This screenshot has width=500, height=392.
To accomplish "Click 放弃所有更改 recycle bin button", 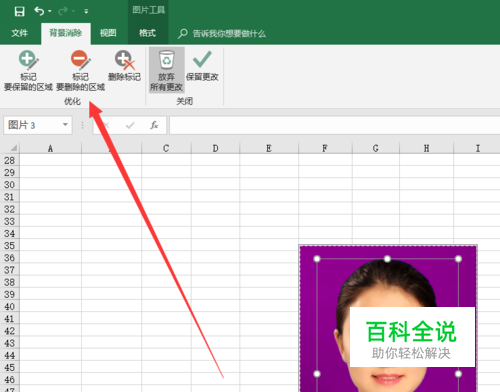I will (166, 70).
